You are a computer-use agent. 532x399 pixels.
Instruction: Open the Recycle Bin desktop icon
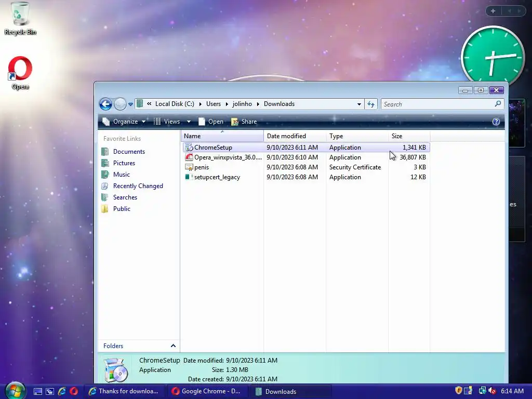coord(20,18)
